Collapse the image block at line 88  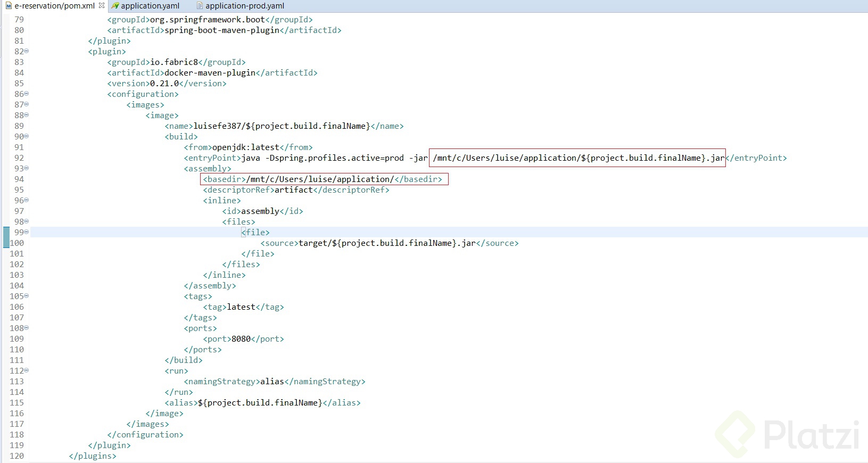(x=27, y=115)
